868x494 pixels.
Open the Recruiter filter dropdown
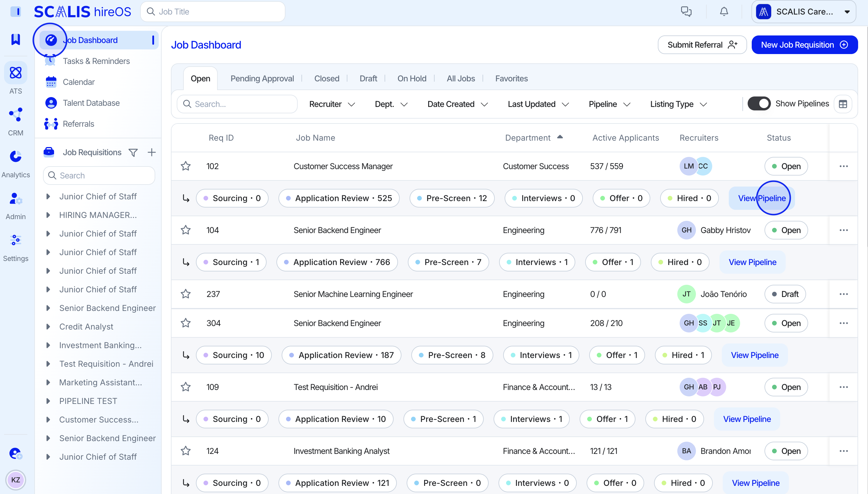coord(331,104)
